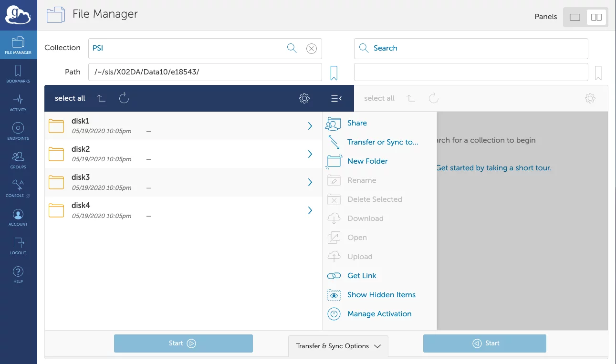616x364 pixels.
Task: Click right collection Search field
Action: point(471,48)
